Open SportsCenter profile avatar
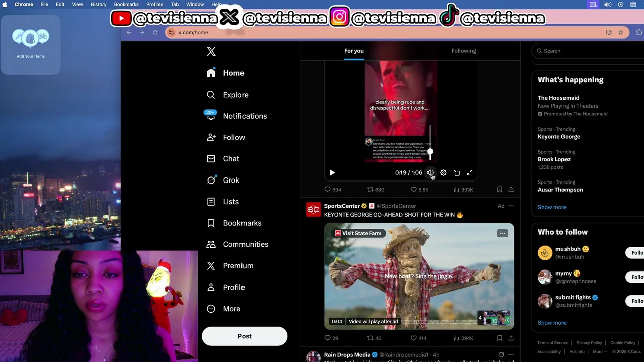 [313, 210]
